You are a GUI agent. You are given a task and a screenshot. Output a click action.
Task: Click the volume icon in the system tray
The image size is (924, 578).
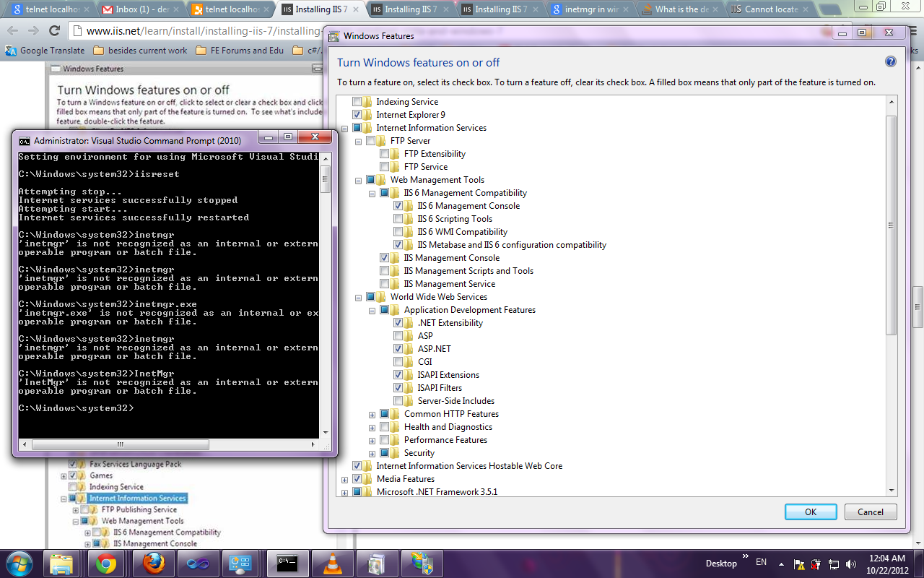[x=851, y=564]
